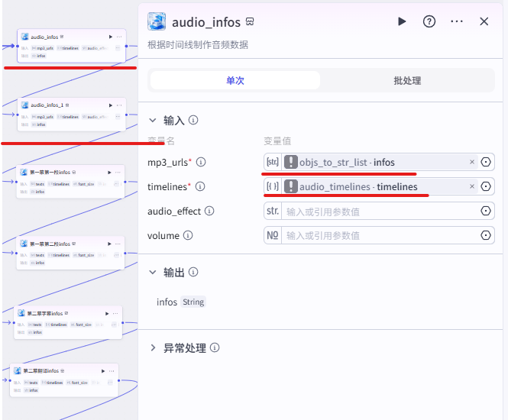Click the audio_effect value input field
This screenshot has height=420, width=508.
pyautogui.click(x=380, y=211)
